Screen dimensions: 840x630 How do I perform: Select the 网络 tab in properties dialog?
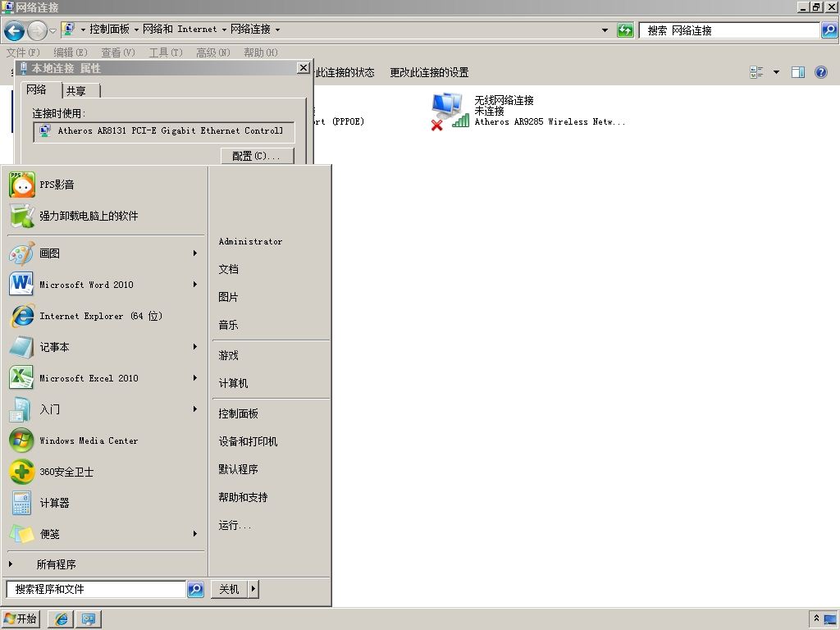click(42, 89)
